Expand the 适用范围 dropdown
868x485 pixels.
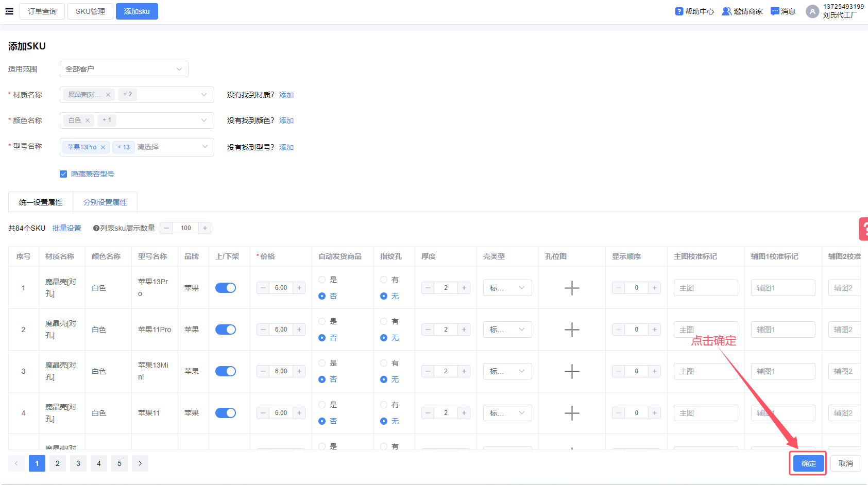tap(124, 69)
